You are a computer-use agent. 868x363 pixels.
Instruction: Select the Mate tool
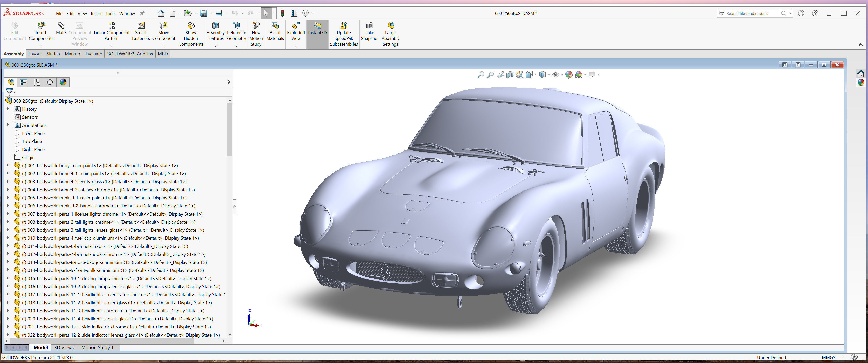pyautogui.click(x=61, y=29)
